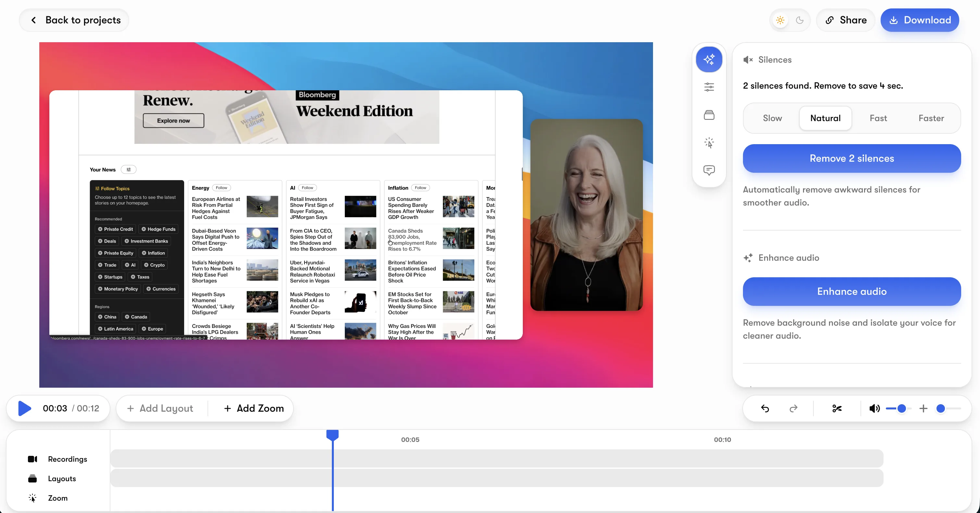The width and height of the screenshot is (980, 513).
Task: Click Remove 2 silences
Action: 852,158
